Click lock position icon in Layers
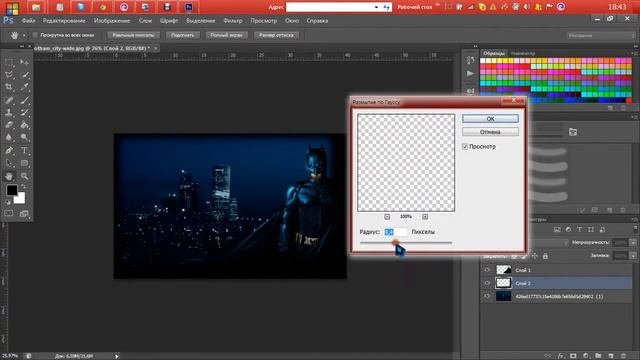The height and width of the screenshot is (360, 640). [x=535, y=256]
